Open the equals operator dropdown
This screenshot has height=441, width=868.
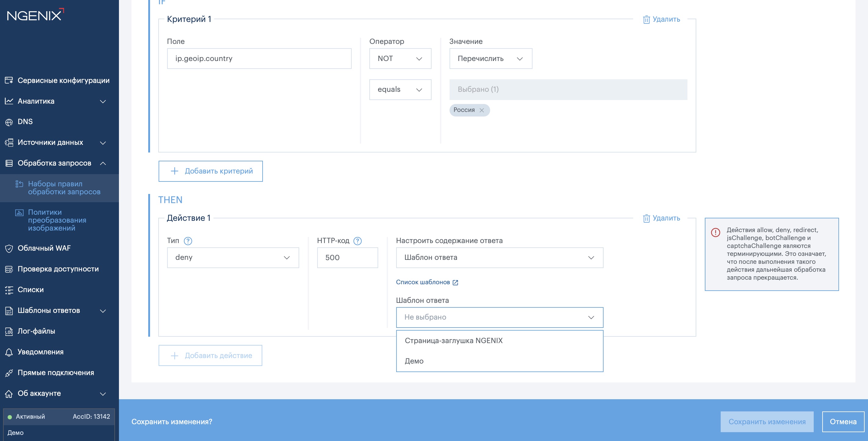tap(400, 90)
